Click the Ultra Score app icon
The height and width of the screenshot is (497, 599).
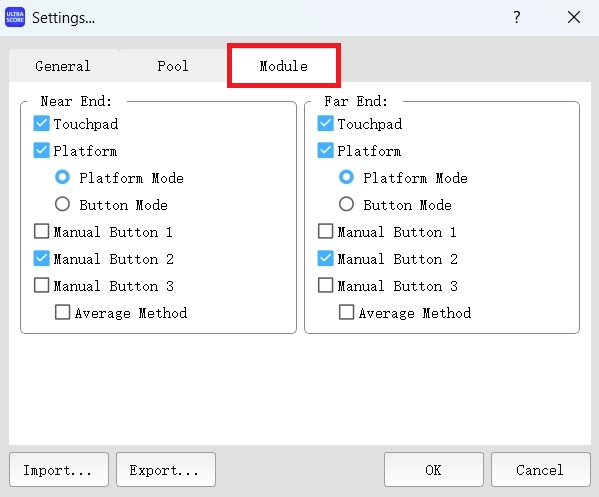coord(15,17)
